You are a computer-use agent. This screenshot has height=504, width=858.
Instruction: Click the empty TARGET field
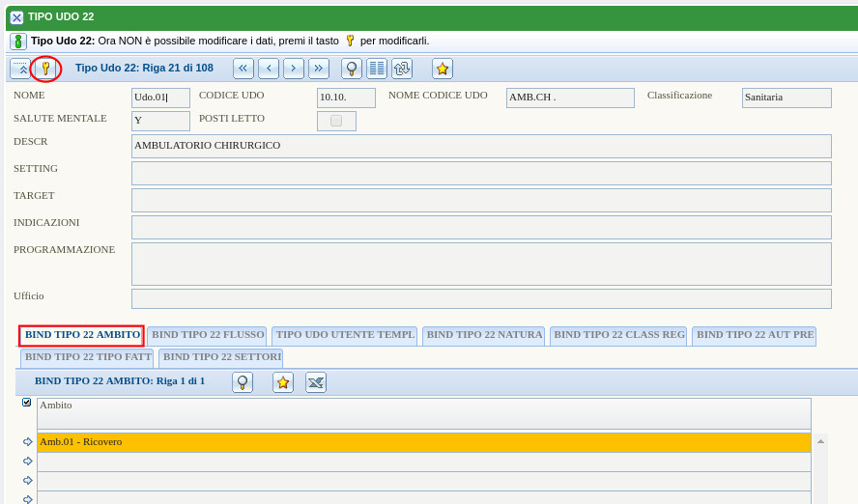[x=481, y=200]
